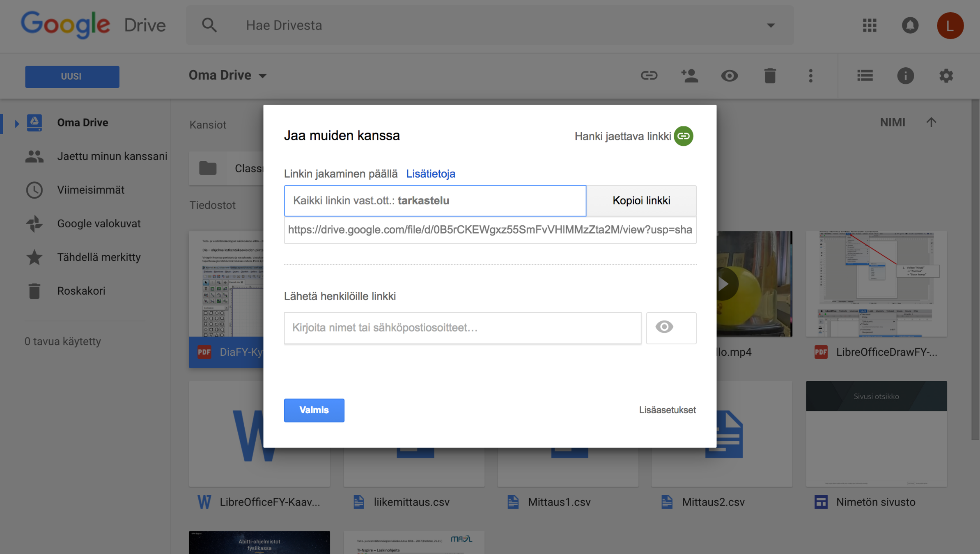This screenshot has height=554, width=980.
Task: Expand search options arrow in search bar
Action: 771,25
